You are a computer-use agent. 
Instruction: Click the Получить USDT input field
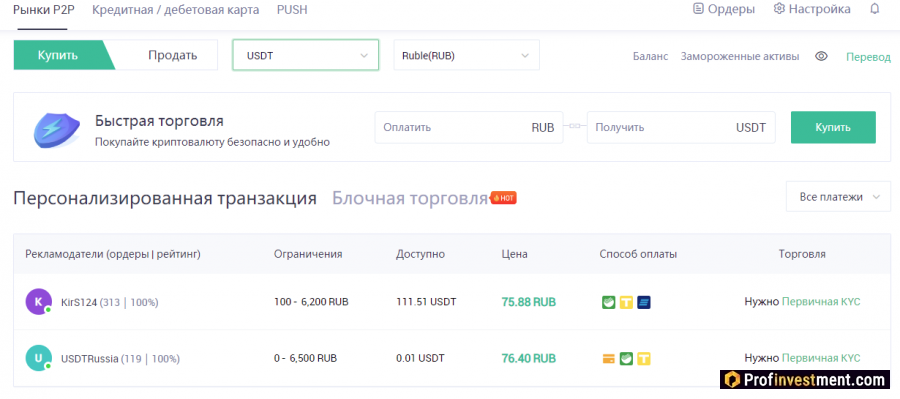point(681,127)
